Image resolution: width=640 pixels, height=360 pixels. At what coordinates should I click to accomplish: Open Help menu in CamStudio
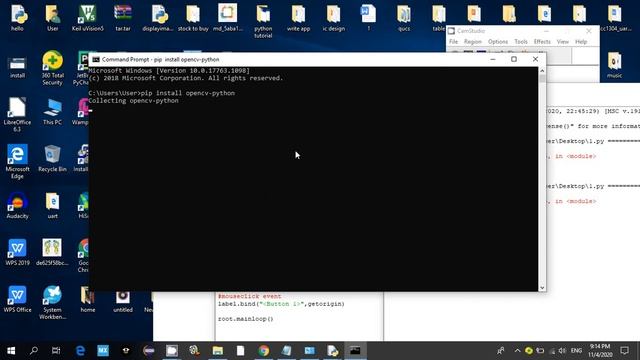tap(581, 42)
